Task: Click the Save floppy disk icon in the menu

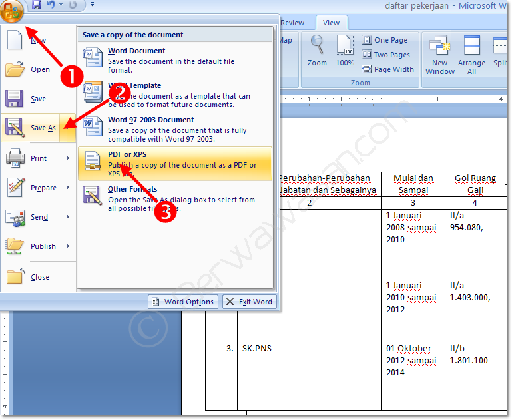Action: point(14,99)
